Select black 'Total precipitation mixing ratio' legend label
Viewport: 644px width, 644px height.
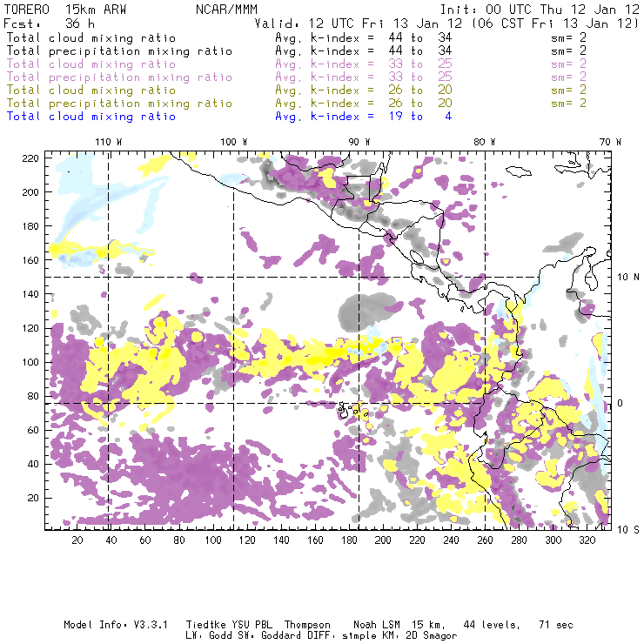pyautogui.click(x=119, y=51)
